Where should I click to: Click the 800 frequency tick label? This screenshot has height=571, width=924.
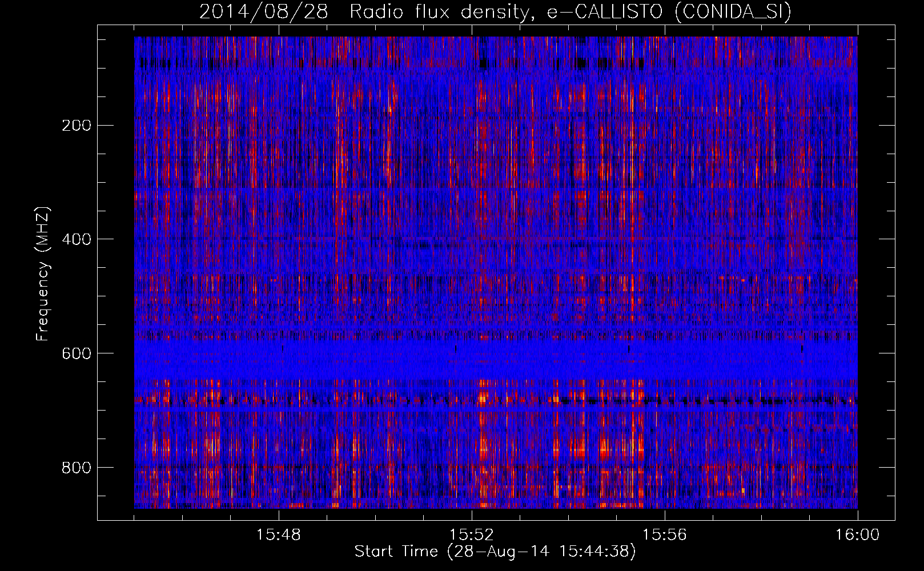tap(76, 467)
